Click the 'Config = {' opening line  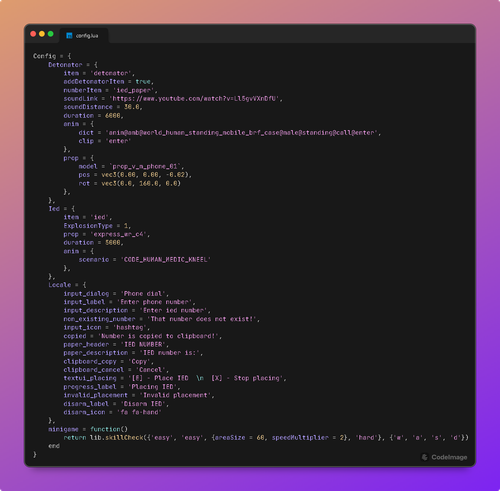52,56
